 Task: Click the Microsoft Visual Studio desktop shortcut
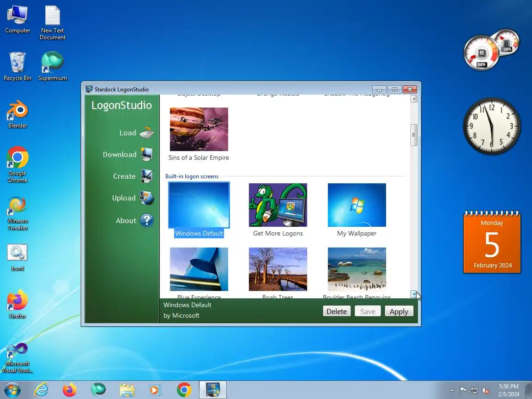[x=18, y=357]
